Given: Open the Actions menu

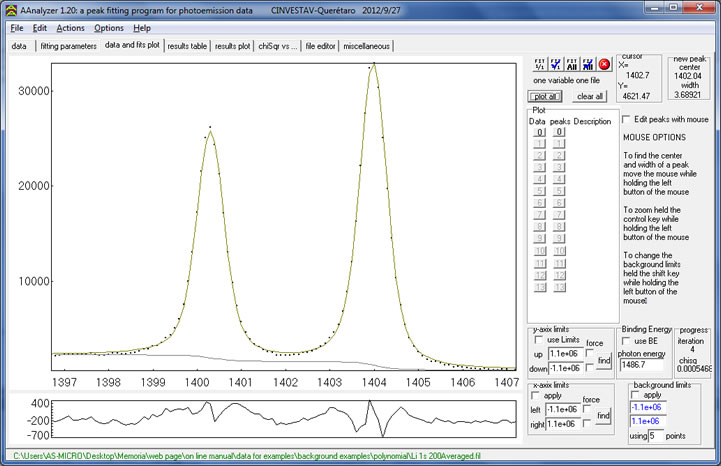Looking at the screenshot, I should (x=70, y=28).
